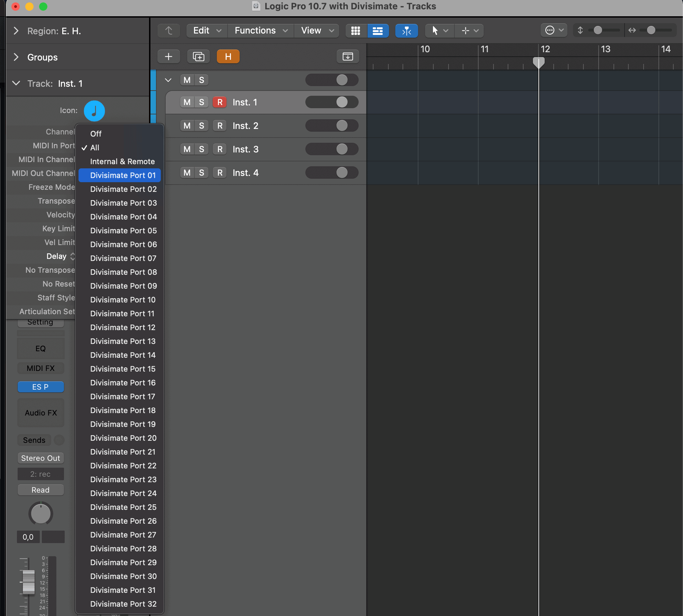683x616 pixels.
Task: Solo the track stack folder
Action: click(202, 80)
